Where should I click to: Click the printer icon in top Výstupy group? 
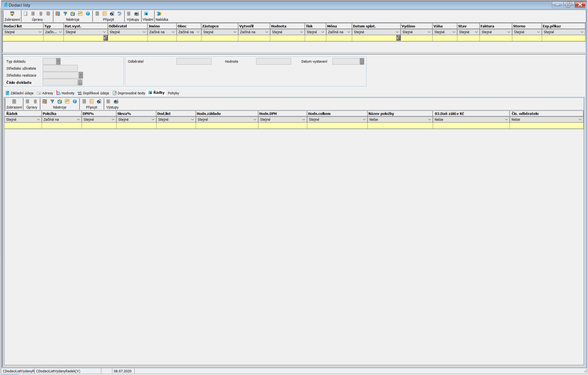136,14
